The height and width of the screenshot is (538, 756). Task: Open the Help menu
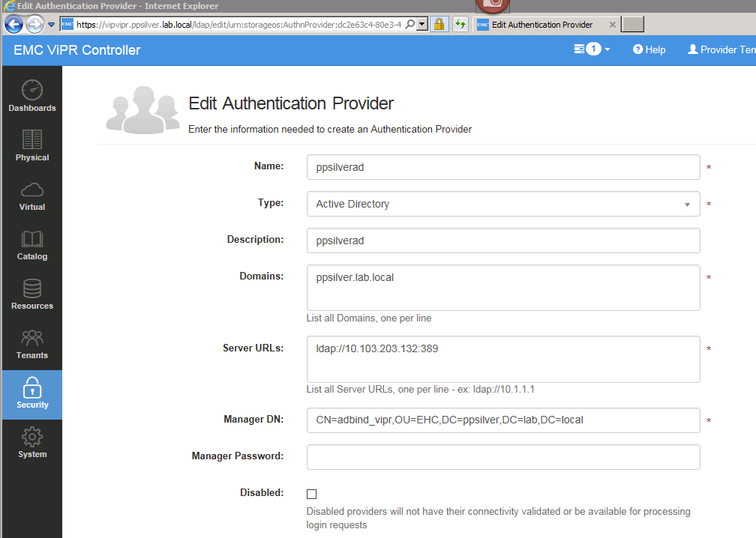click(x=648, y=49)
